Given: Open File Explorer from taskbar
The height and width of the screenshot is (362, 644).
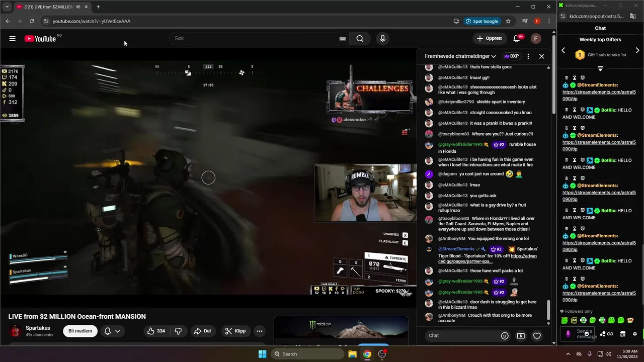Looking at the screenshot, I should point(353,354).
